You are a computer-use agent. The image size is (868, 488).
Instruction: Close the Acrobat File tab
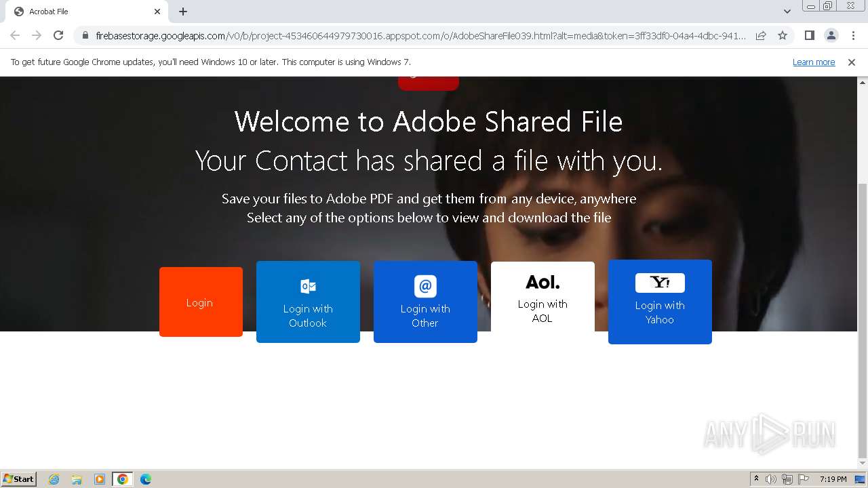[x=157, y=12]
